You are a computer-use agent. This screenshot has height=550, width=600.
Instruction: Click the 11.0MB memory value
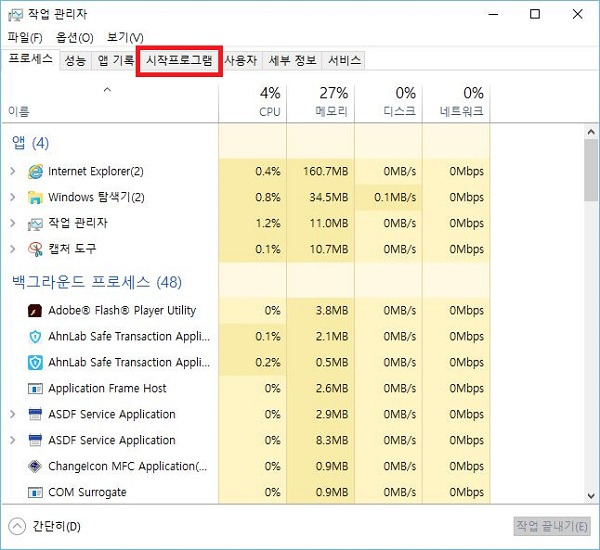[x=329, y=223]
